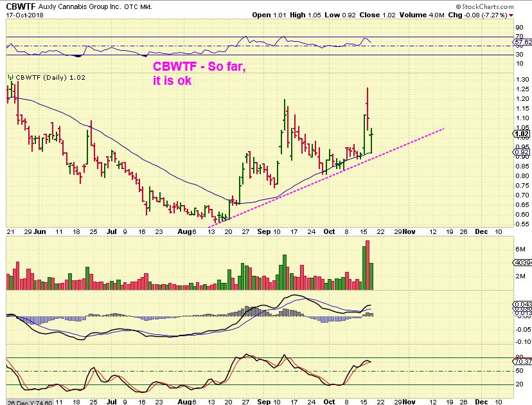Click upper right end of dotted magenta trendline

point(443,129)
